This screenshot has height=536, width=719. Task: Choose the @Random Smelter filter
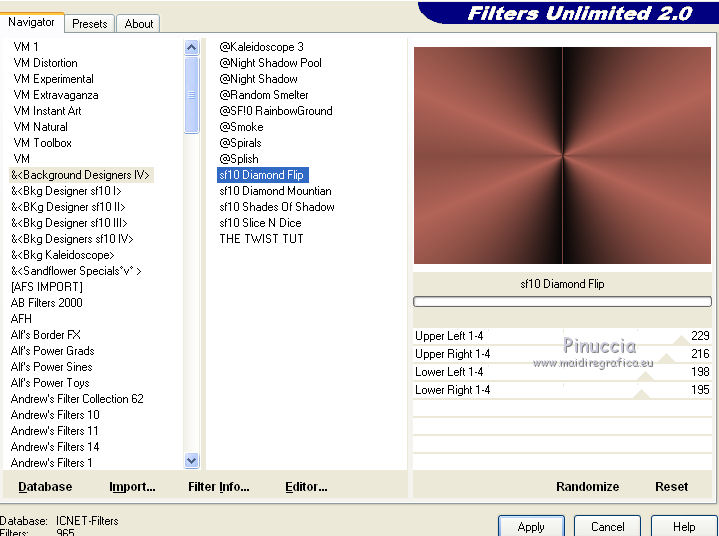point(264,95)
